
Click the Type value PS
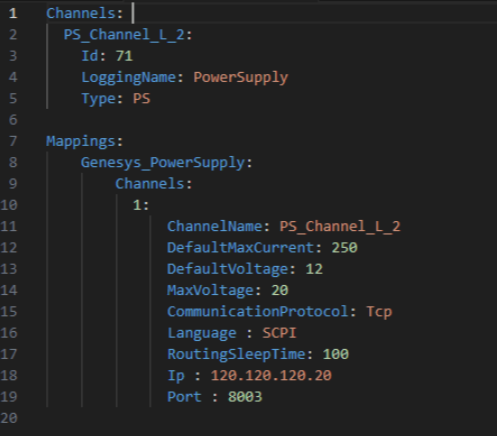[x=142, y=99]
